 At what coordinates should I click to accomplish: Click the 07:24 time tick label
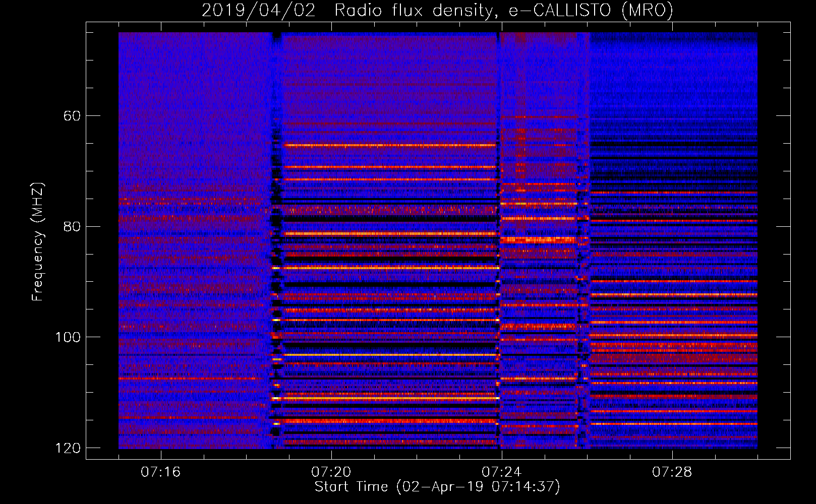tap(502, 472)
